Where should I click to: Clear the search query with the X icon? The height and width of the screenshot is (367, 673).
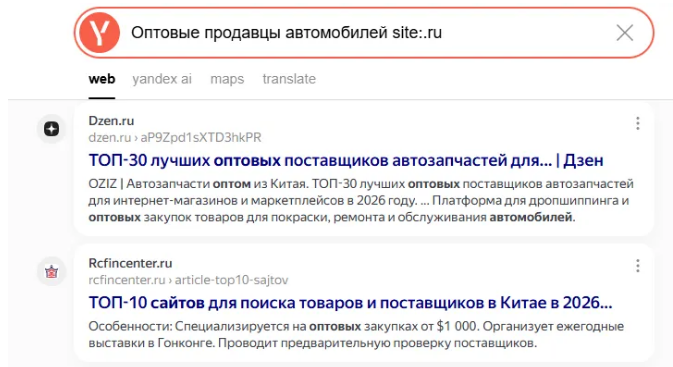point(624,33)
